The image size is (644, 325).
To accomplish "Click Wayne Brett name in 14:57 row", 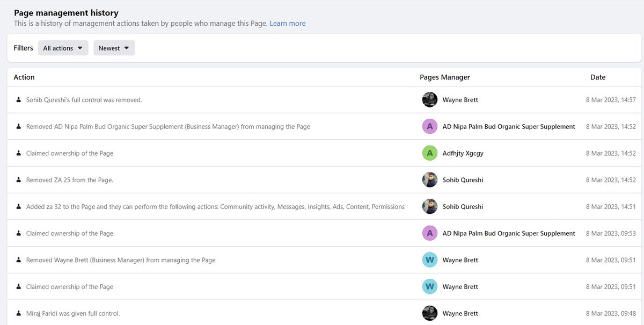I will (460, 100).
